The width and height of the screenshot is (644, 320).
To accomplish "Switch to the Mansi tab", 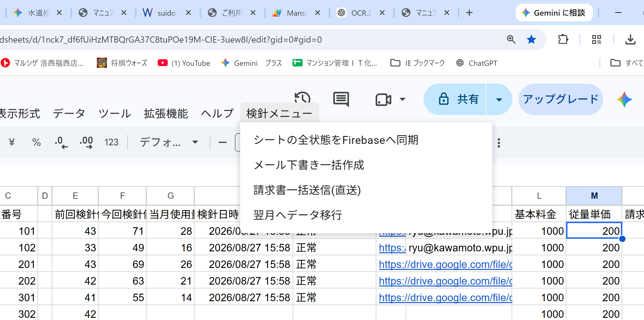I will pyautogui.click(x=297, y=13).
